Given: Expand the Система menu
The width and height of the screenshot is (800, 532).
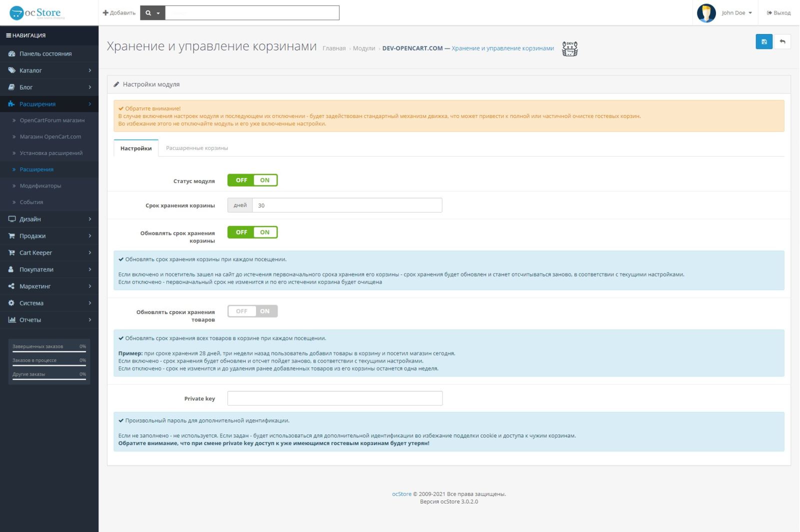Looking at the screenshot, I should point(49,303).
